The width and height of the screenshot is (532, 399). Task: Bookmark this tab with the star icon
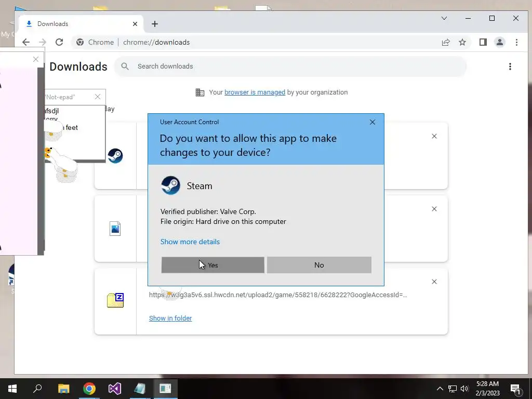pos(462,42)
